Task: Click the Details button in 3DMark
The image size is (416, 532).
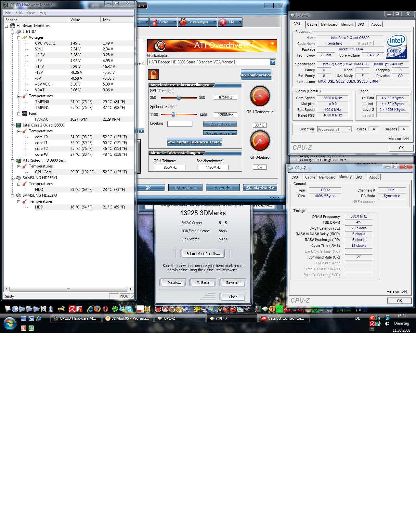Action: coord(174,283)
